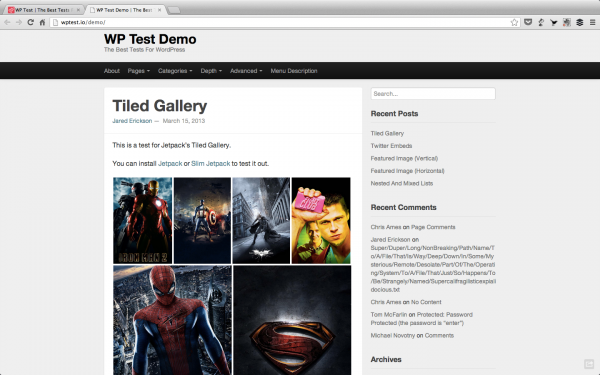Open the Dark Knight Batman gallery thumbnail
Image resolution: width=600 pixels, height=375 pixels.
(261, 220)
